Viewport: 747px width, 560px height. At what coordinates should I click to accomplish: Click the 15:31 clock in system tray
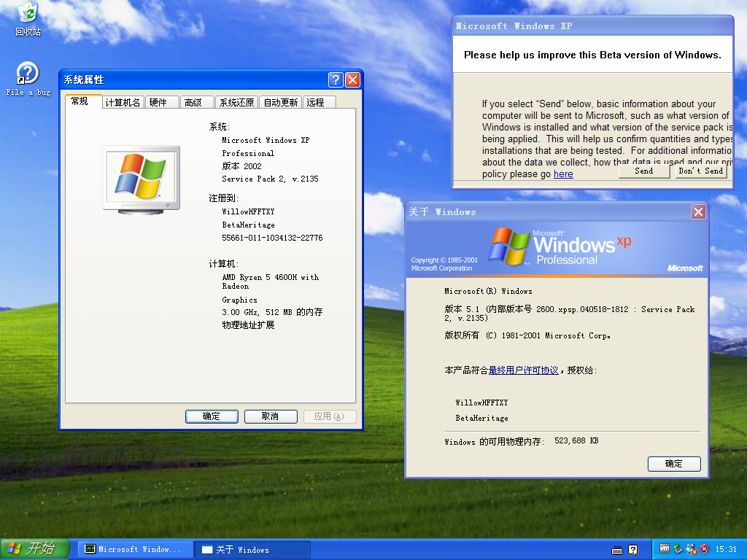coord(726,549)
